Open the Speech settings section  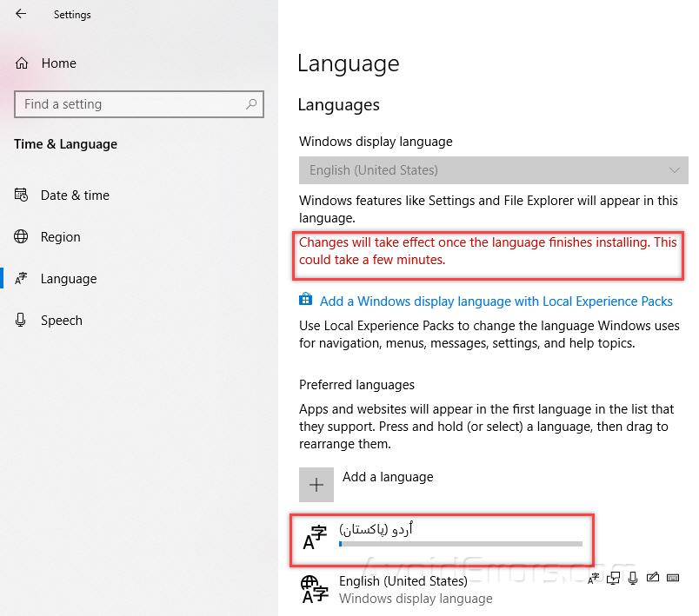coord(61,321)
